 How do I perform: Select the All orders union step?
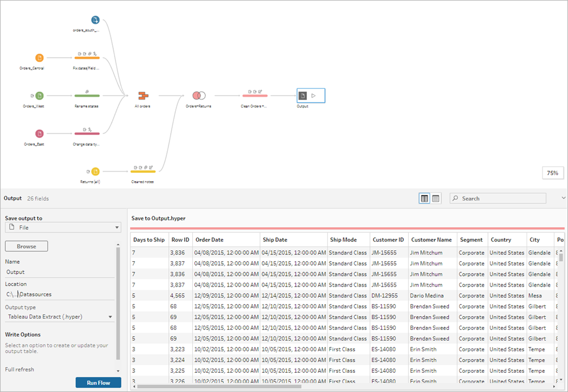(x=143, y=96)
